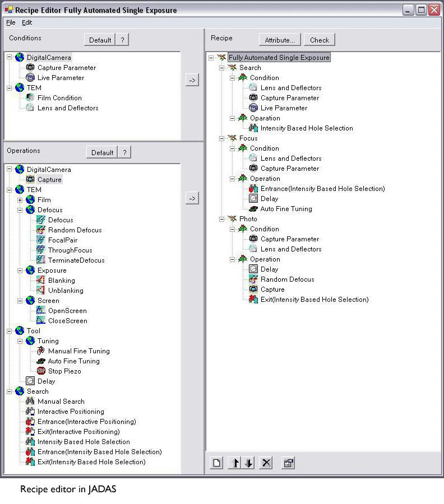This screenshot has height=504, width=444.
Task: Select Entrance(Intensity Based Hole Selection) in Recipe
Action: tap(323, 188)
